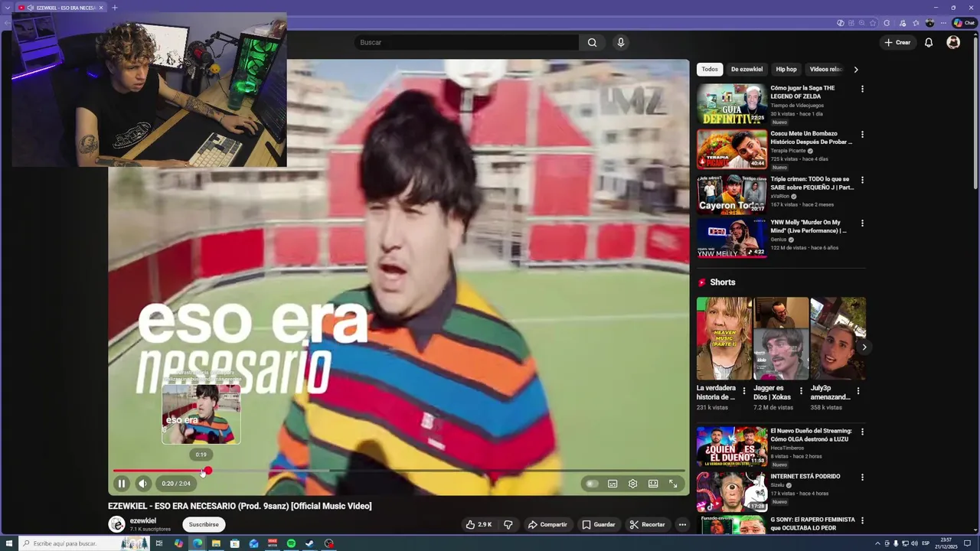Viewport: 980px width, 551px height.
Task: Click the red video progress bar scrubber
Action: pyautogui.click(x=207, y=471)
